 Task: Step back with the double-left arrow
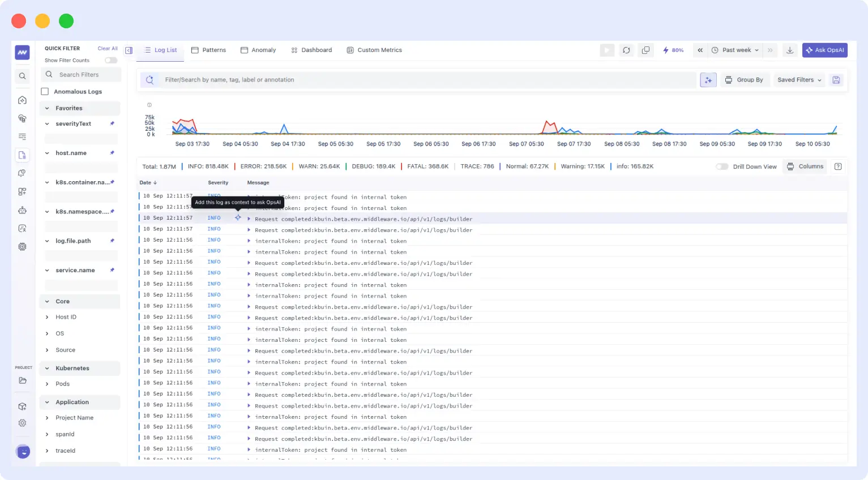(x=700, y=50)
